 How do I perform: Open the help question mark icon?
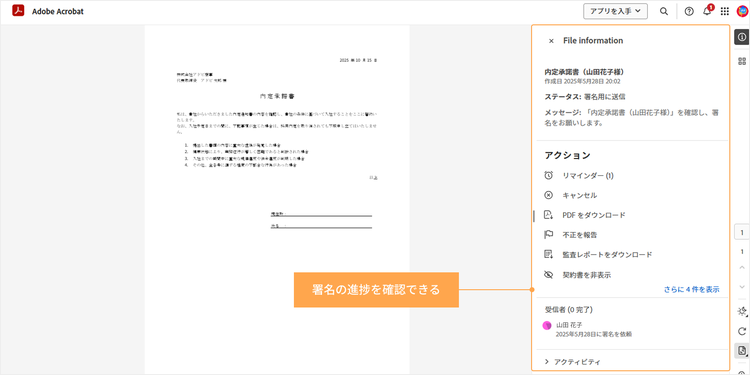pos(689,11)
